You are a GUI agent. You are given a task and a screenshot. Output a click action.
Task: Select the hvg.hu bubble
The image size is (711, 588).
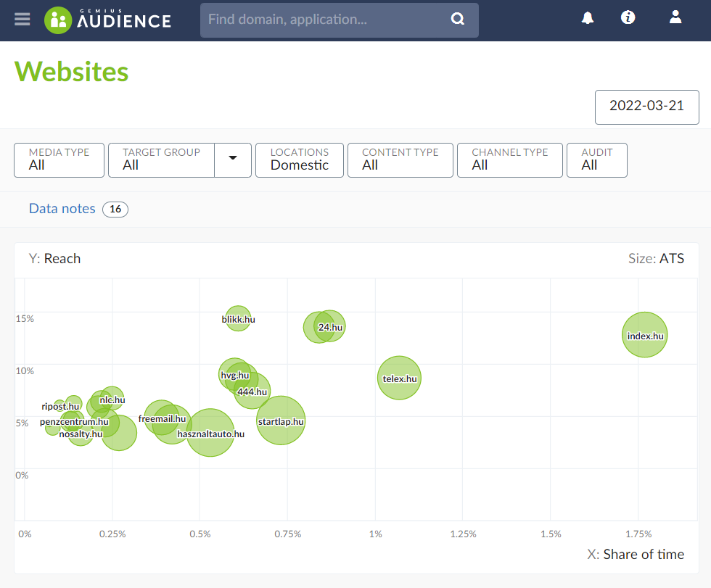coord(234,375)
